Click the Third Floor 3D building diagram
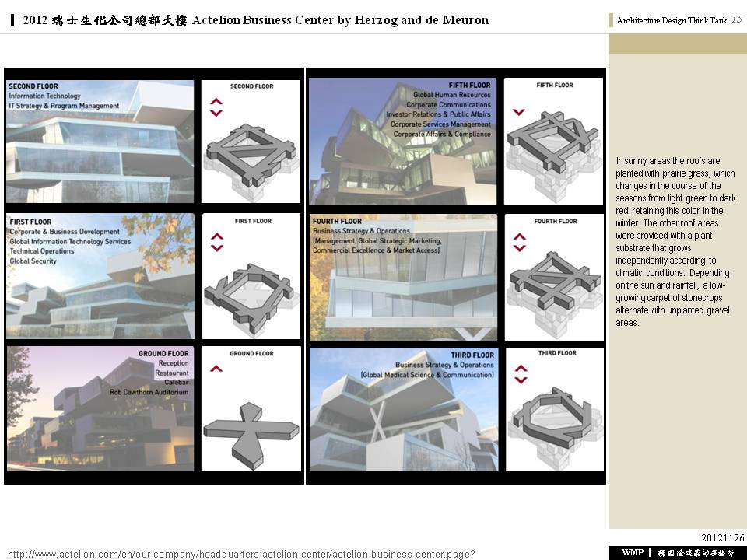Screen dimensions: 747x560 pos(554,416)
